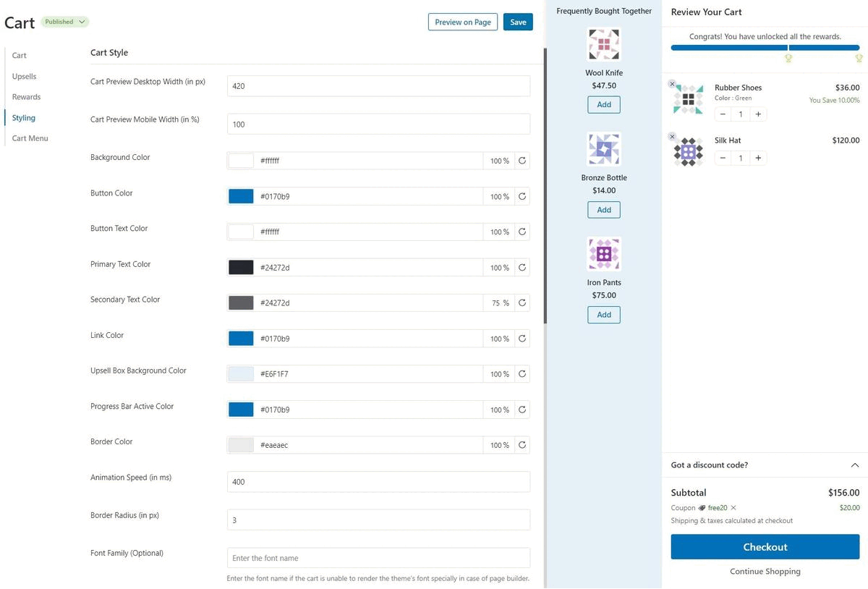This screenshot has width=868, height=589.
Task: Edit the Border Color hex #eaeaec
Action: [369, 444]
